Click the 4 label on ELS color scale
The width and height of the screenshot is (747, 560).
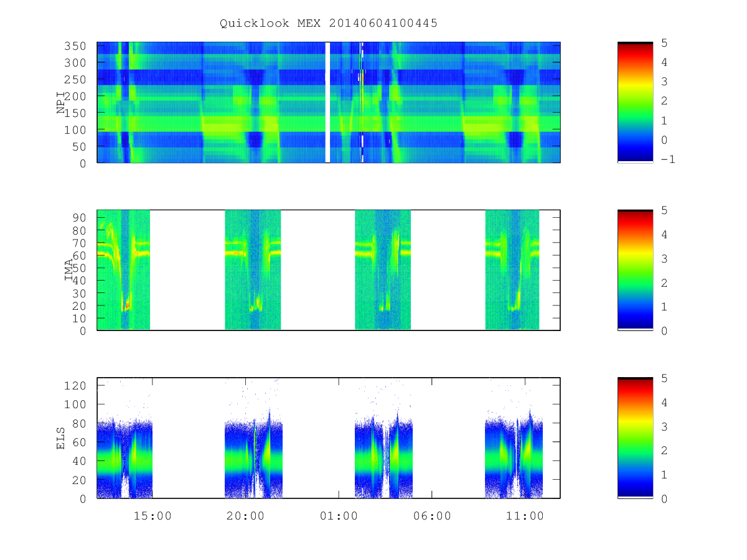[664, 402]
